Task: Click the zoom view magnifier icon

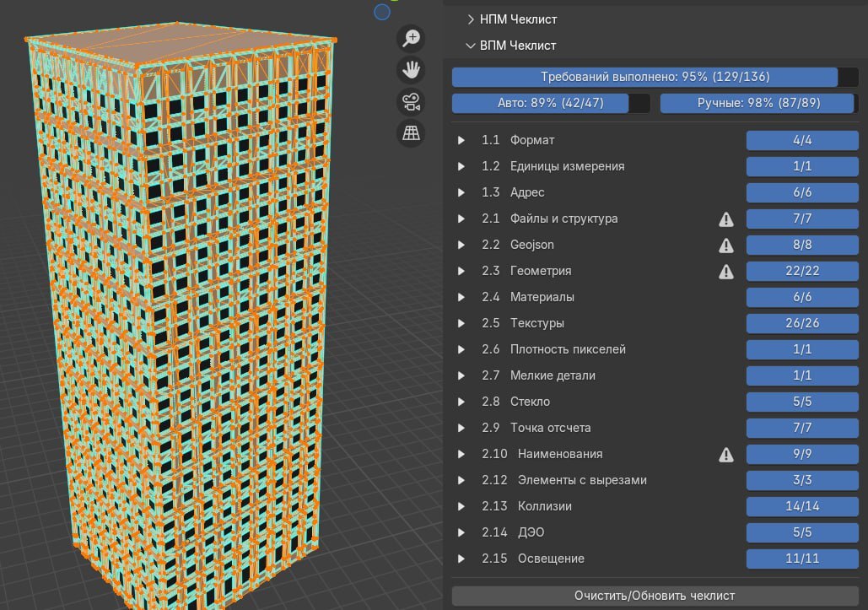Action: tap(411, 38)
